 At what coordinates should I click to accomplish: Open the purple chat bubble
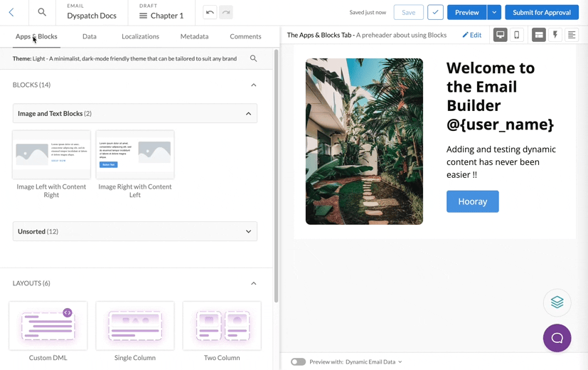pyautogui.click(x=557, y=338)
